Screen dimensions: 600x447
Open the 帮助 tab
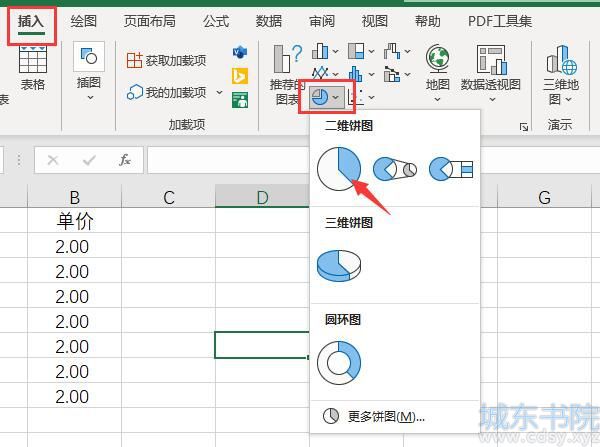(x=428, y=21)
